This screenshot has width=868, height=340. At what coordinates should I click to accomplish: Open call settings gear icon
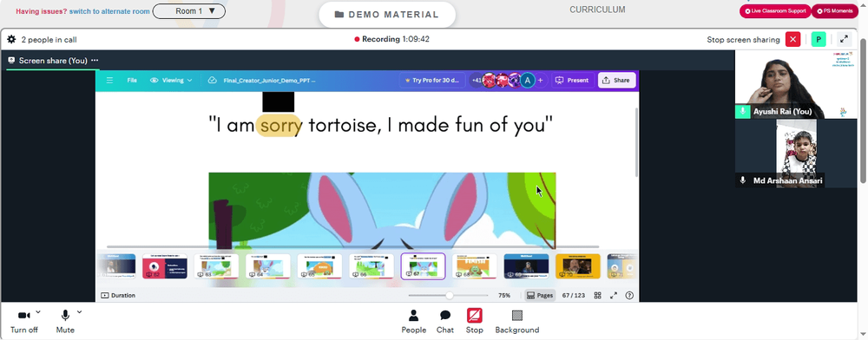point(11,39)
